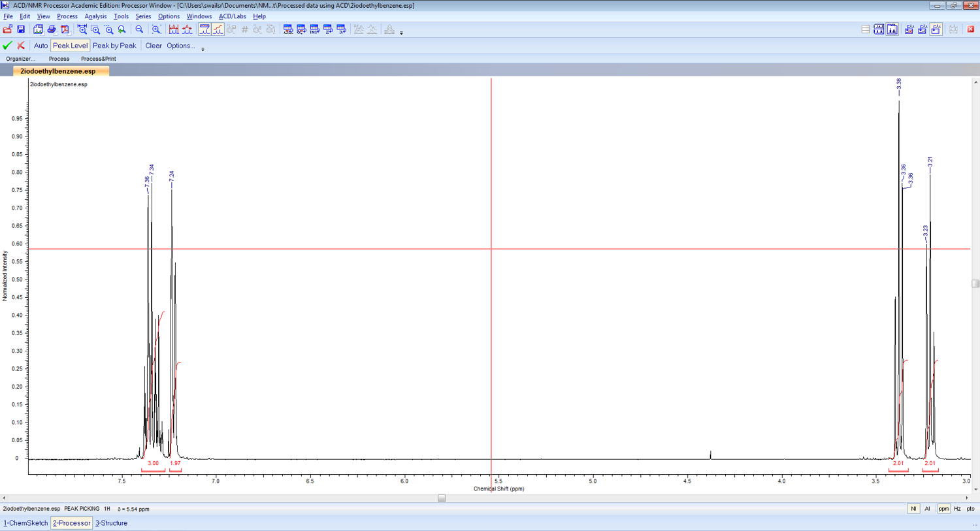The image size is (980, 531).
Task: Click the red integration peaks icon
Action: 188,29
